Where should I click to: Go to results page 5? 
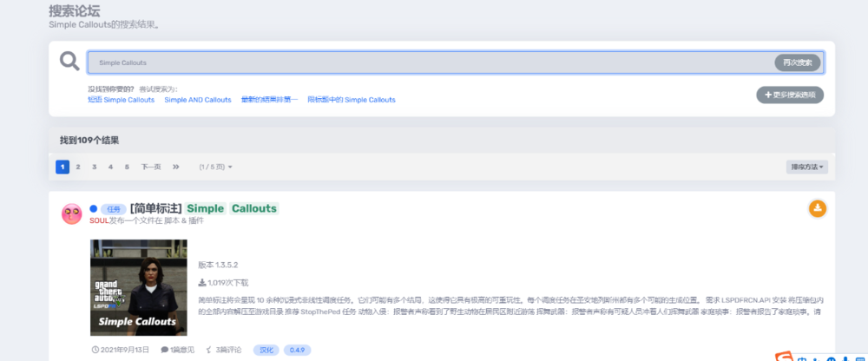[127, 167]
